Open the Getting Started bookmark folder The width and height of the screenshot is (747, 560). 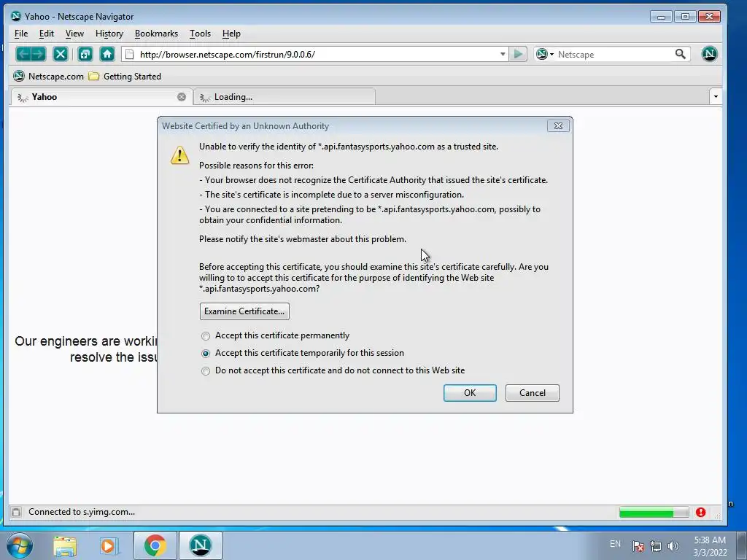(x=125, y=76)
